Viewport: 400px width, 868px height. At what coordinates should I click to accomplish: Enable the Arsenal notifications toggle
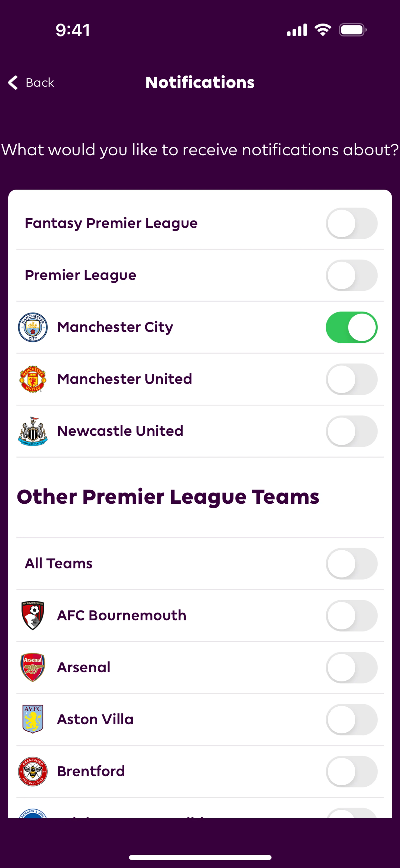click(x=351, y=667)
